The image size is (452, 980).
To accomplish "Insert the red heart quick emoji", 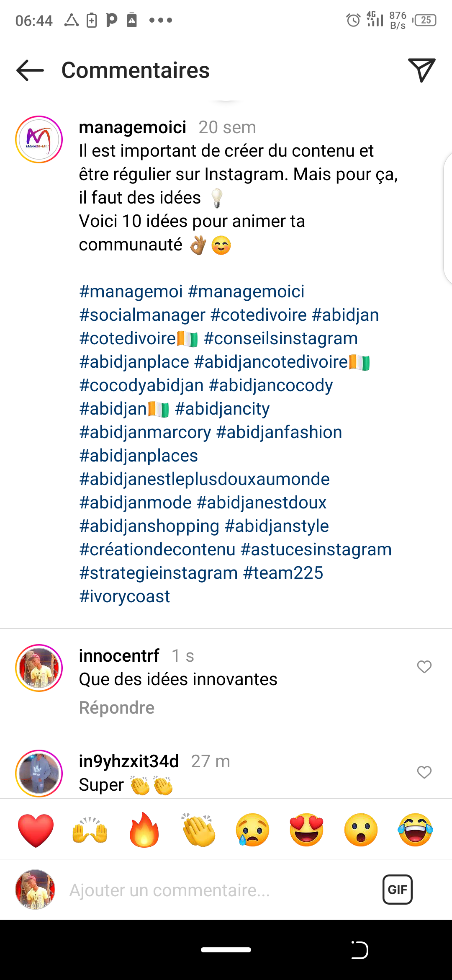I will 36,830.
